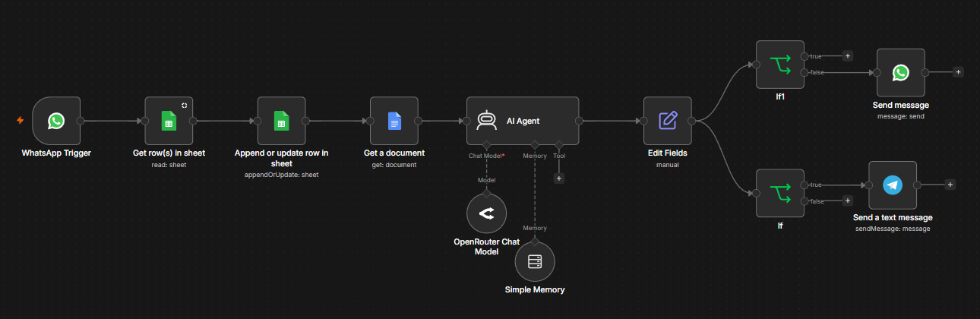This screenshot has width=980, height=319.
Task: Select the Get a document node
Action: (394, 121)
